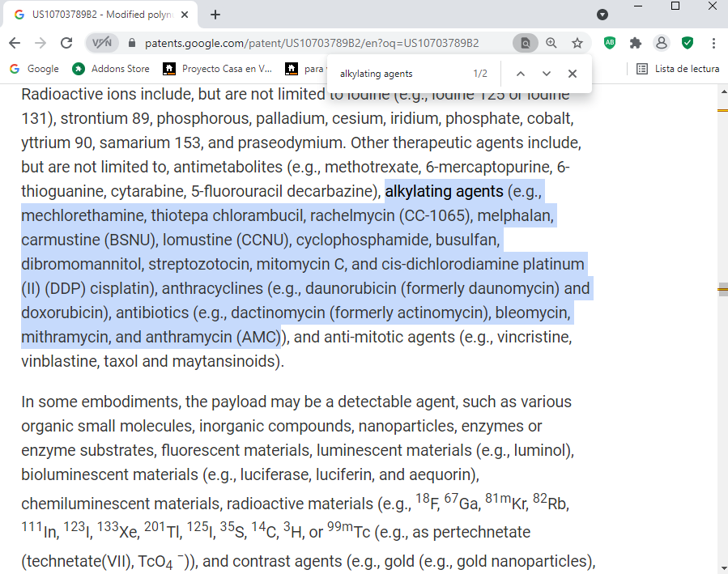The width and height of the screenshot is (728, 574).
Task: Open the zoom magnifier icon in address bar
Action: click(x=551, y=43)
